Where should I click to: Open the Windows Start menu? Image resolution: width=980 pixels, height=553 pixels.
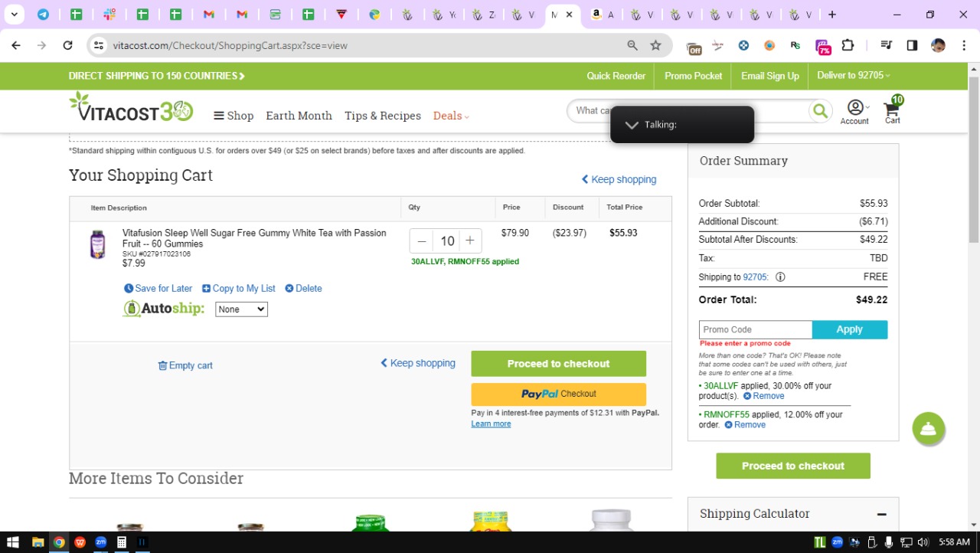(13, 542)
